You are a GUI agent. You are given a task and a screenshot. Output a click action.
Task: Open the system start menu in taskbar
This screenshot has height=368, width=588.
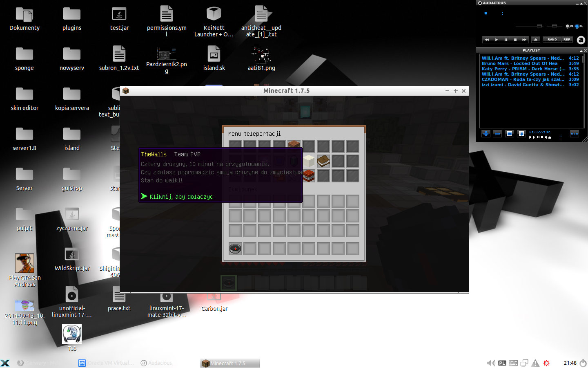[5, 363]
